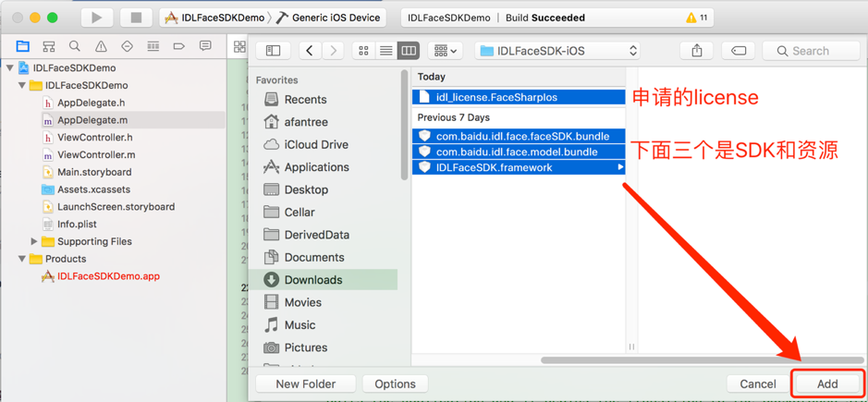Collapse the IDLFaceSDKDemo project root
868x402 pixels.
[10, 68]
